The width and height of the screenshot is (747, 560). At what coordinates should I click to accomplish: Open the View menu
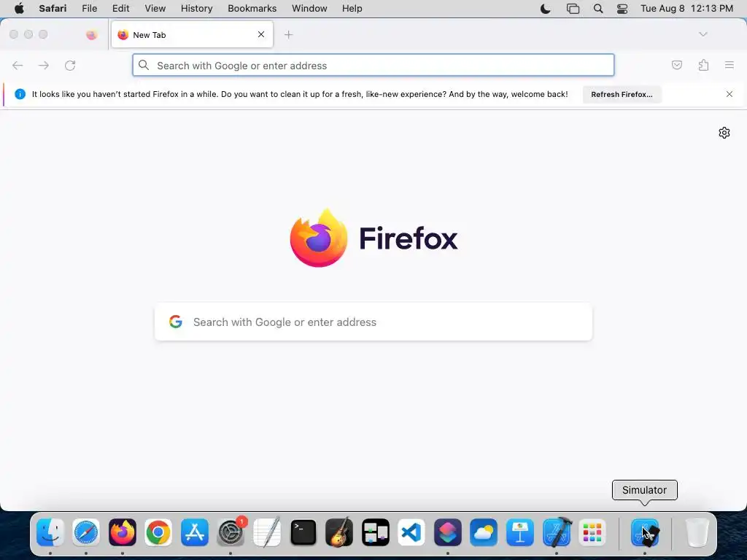point(155,9)
